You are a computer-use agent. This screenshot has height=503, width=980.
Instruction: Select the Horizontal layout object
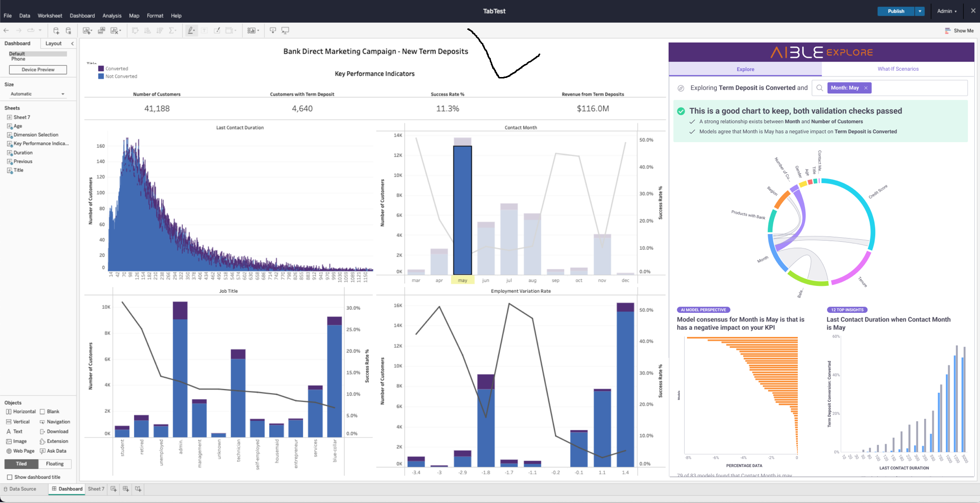pos(21,412)
